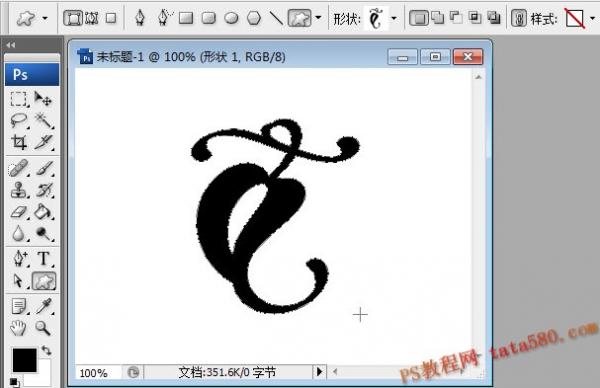
Task: Choose Pen tool in options bar
Action: coord(140,18)
